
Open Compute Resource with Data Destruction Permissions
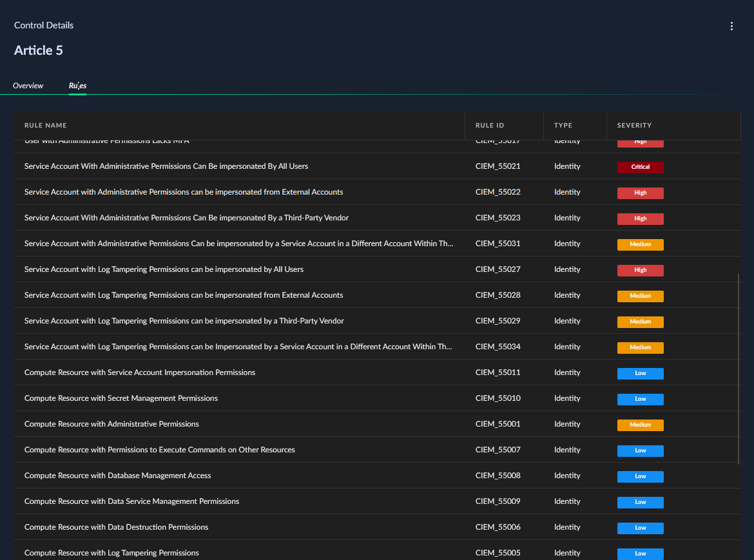[116, 527]
